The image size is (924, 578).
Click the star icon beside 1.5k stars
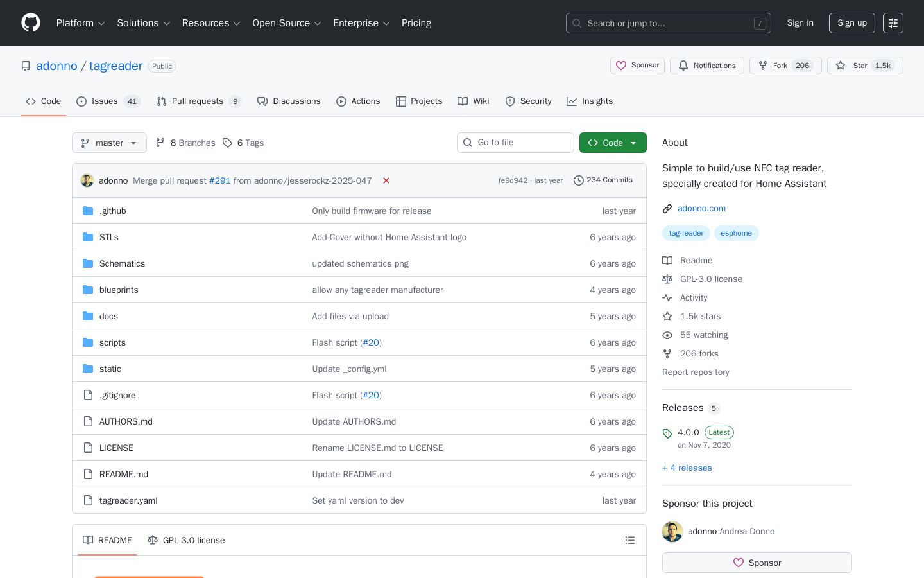[x=667, y=316]
